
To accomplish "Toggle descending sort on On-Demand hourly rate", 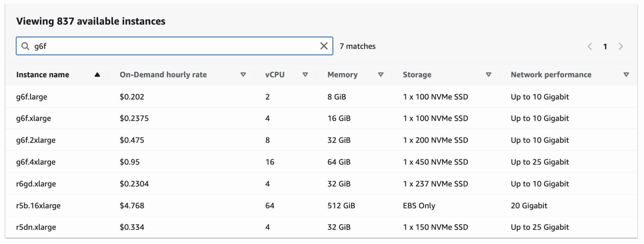I will pos(243,74).
